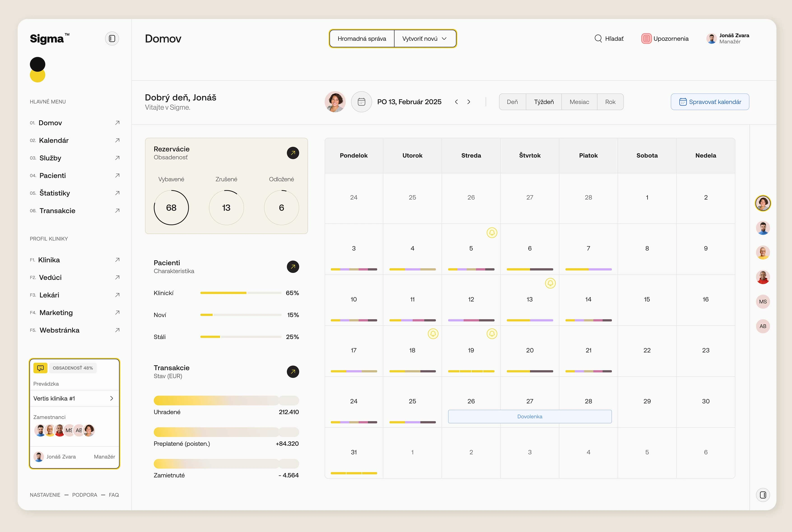Open Spravovať kalendár
Screen dimensions: 792x532
pos(710,101)
